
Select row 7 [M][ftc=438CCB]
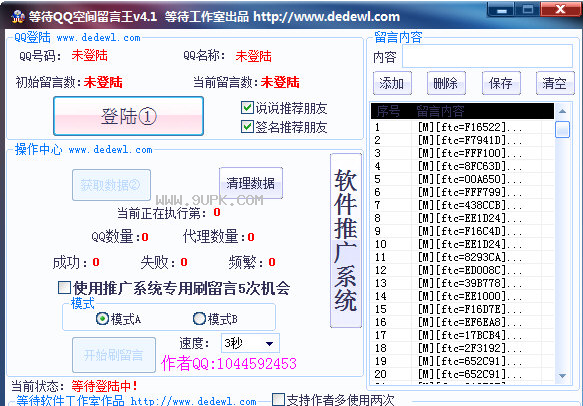[463, 205]
